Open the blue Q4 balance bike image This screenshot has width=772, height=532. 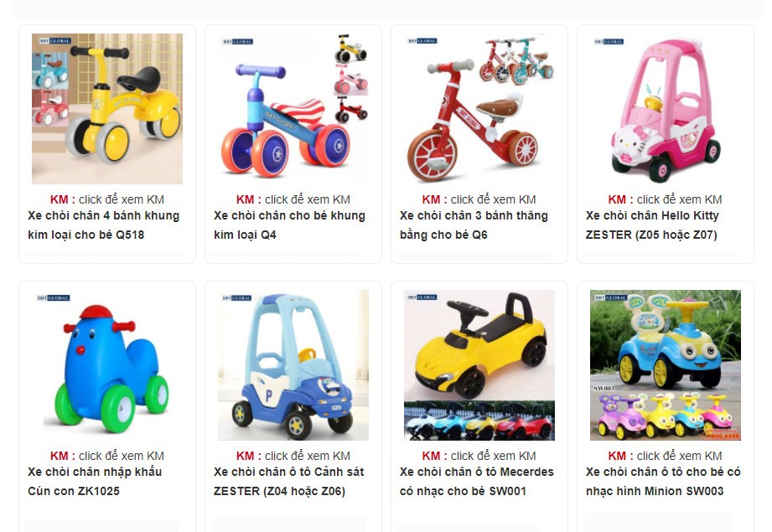[293, 109]
